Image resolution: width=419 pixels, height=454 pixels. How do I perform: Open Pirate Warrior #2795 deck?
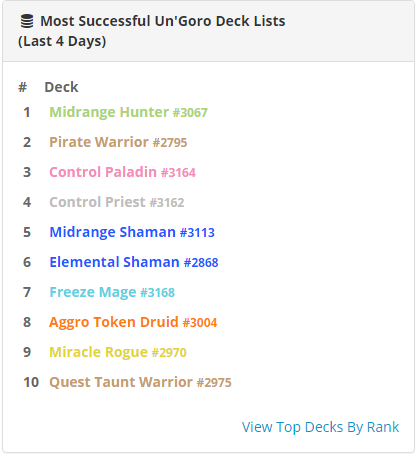[x=118, y=142]
